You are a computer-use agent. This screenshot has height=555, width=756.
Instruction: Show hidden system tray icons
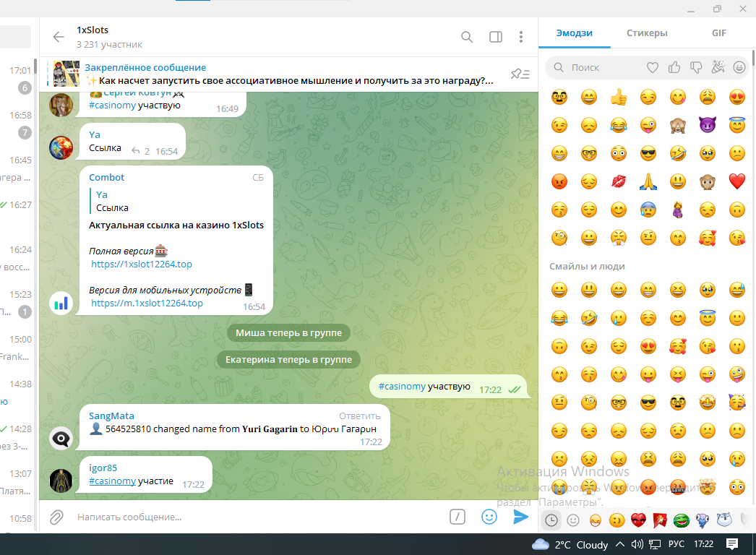click(x=620, y=544)
